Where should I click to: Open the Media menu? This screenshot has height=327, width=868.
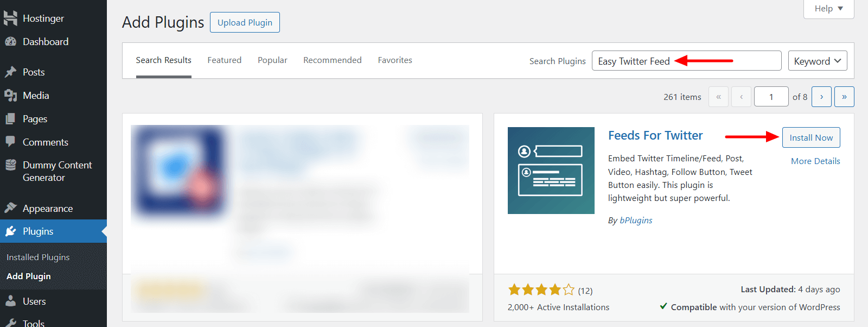53,96
